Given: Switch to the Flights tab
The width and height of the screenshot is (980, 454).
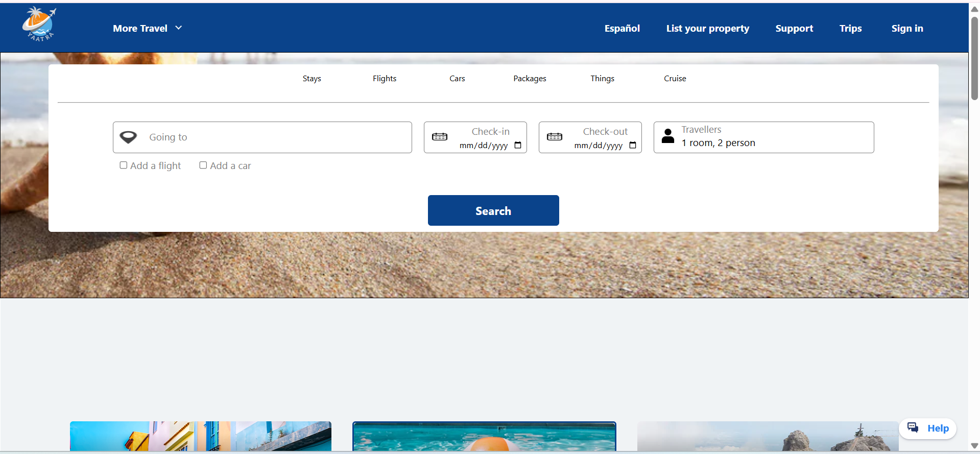Looking at the screenshot, I should [385, 79].
